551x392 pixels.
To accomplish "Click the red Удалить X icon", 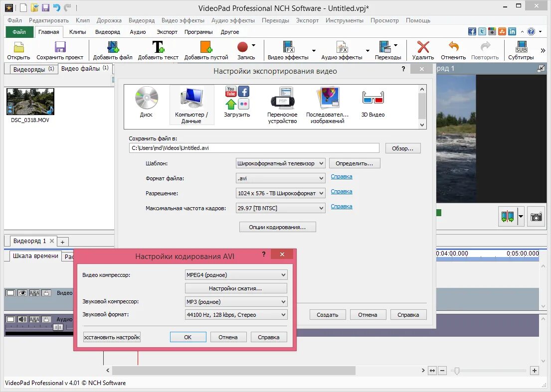I will (423, 47).
